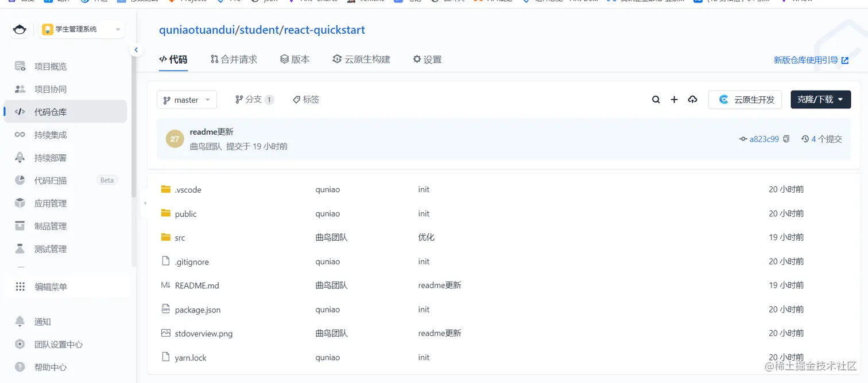Viewport: 868px width, 383px height.
Task: Open the 持续集成 infinity icon
Action: click(x=20, y=135)
